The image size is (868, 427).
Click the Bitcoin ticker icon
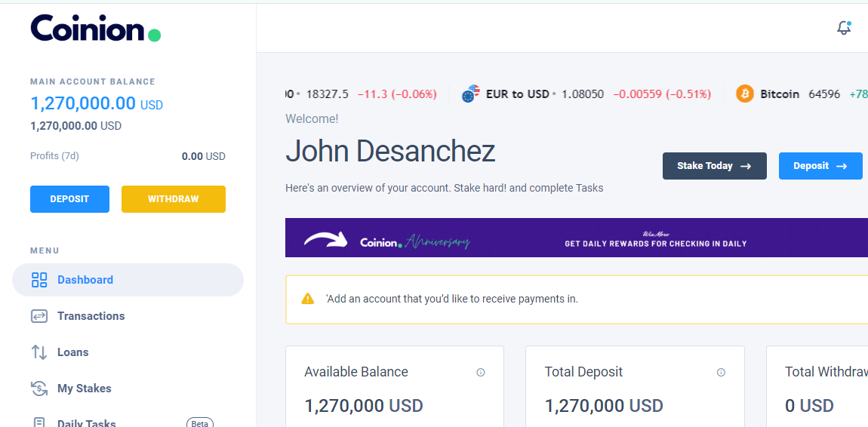coord(745,94)
